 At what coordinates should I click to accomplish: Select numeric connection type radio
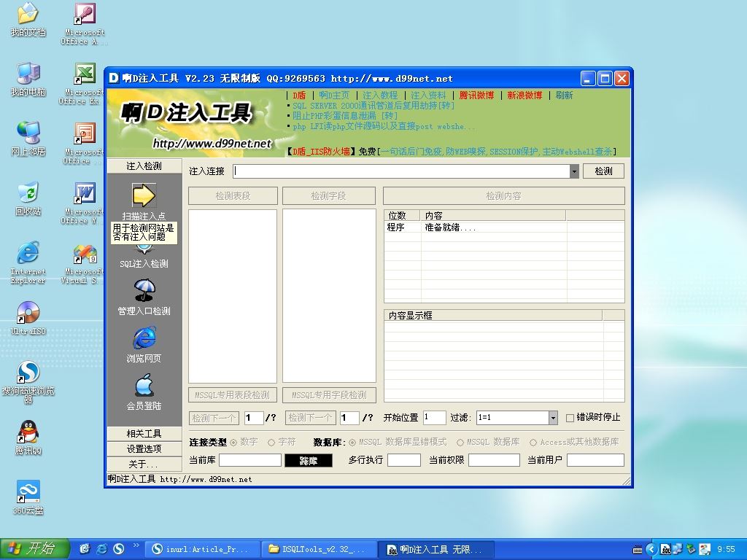click(233, 443)
